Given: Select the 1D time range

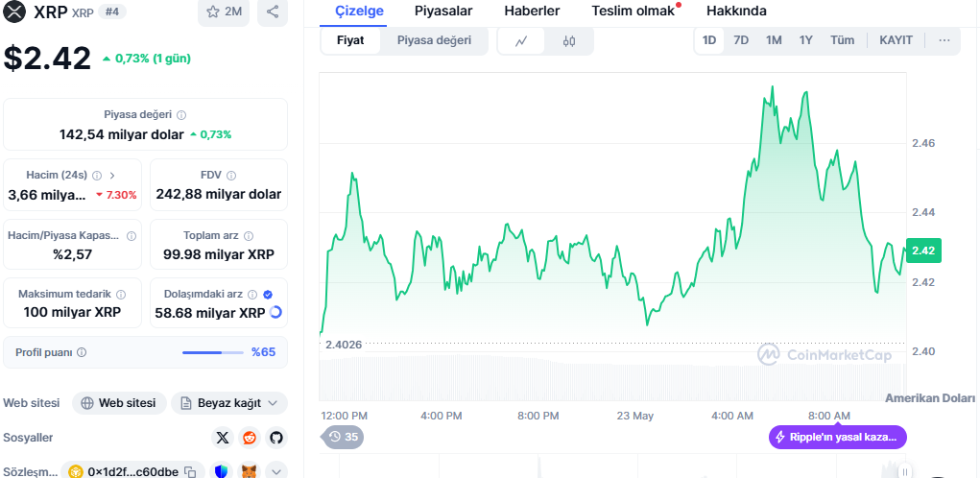Looking at the screenshot, I should point(709,40).
